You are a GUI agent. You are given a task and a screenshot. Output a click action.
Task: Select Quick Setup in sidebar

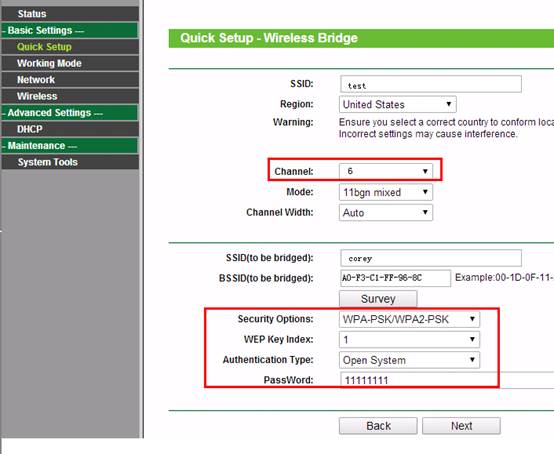coord(70,47)
